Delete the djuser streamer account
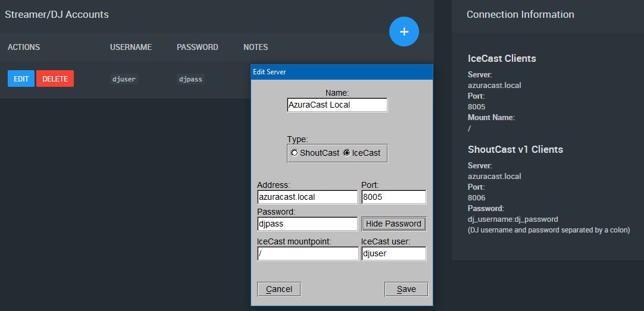 pos(55,78)
